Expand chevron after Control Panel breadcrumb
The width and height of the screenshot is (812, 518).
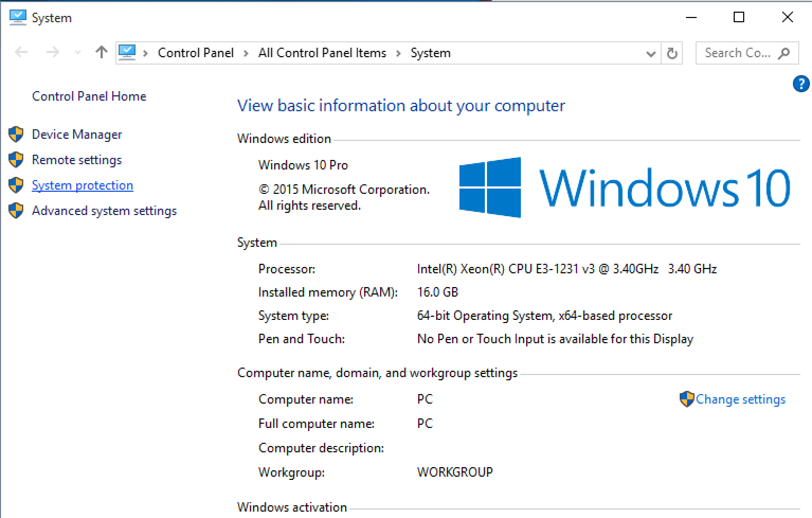[246, 53]
